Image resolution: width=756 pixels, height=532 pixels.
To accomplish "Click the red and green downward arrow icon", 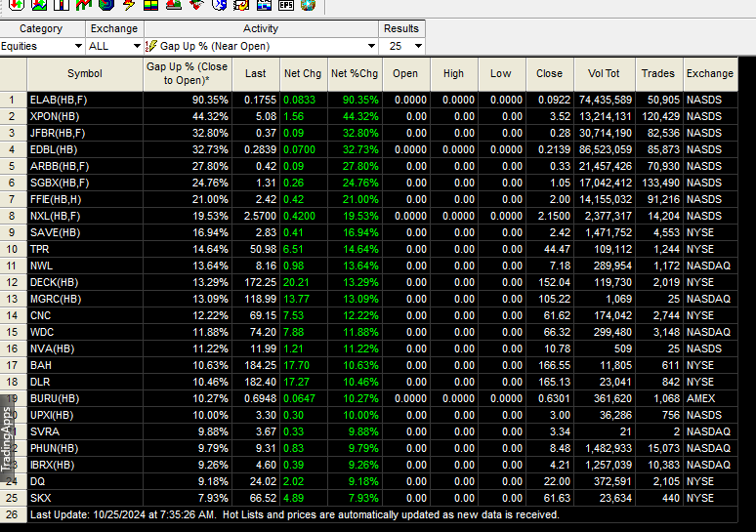I will (x=196, y=5).
